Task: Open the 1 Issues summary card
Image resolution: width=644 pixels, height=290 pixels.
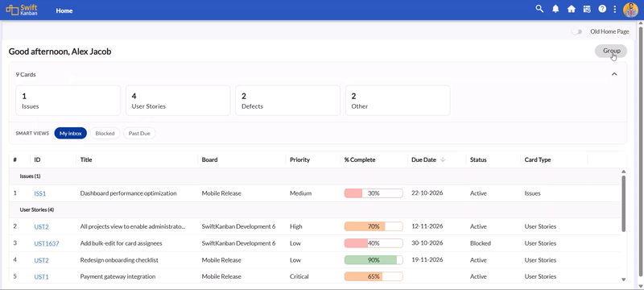Action: [x=68, y=100]
